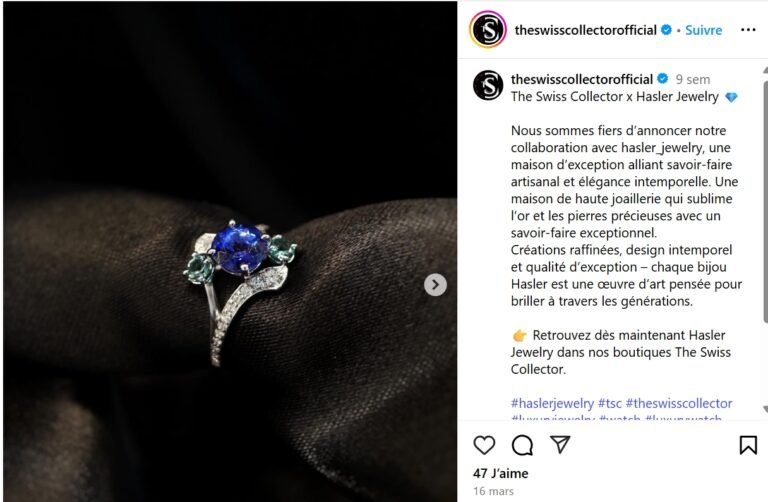
Task: Click the sapphire ring photo
Action: [x=230, y=251]
